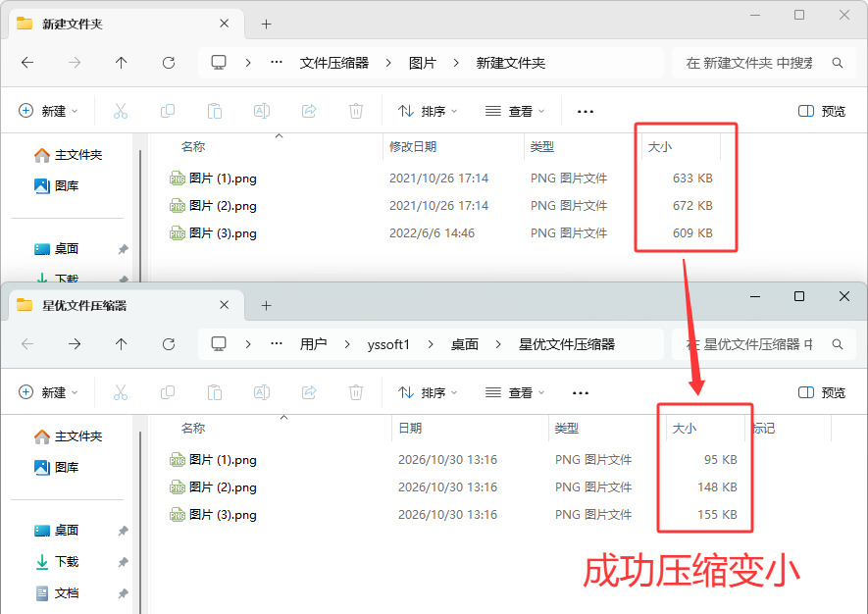Click the search box in 星优文件压缩器 window
Image resolution: width=868 pixels, height=614 pixels.
[x=764, y=344]
